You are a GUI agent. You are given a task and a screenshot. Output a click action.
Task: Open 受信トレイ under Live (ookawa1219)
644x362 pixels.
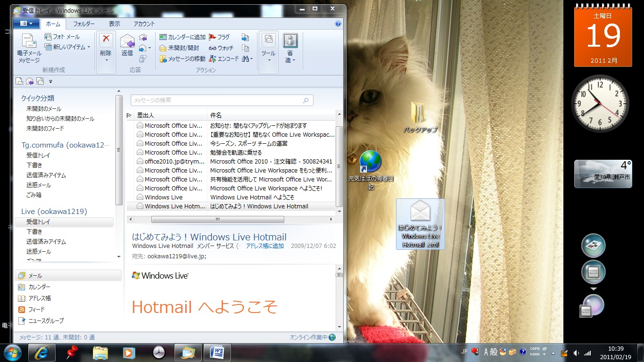pos(64,222)
